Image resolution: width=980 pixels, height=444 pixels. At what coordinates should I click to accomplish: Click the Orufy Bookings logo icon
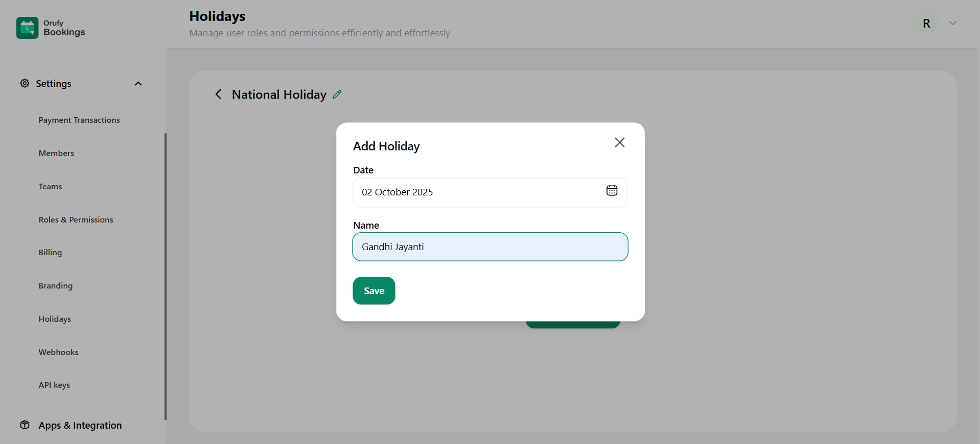(27, 28)
